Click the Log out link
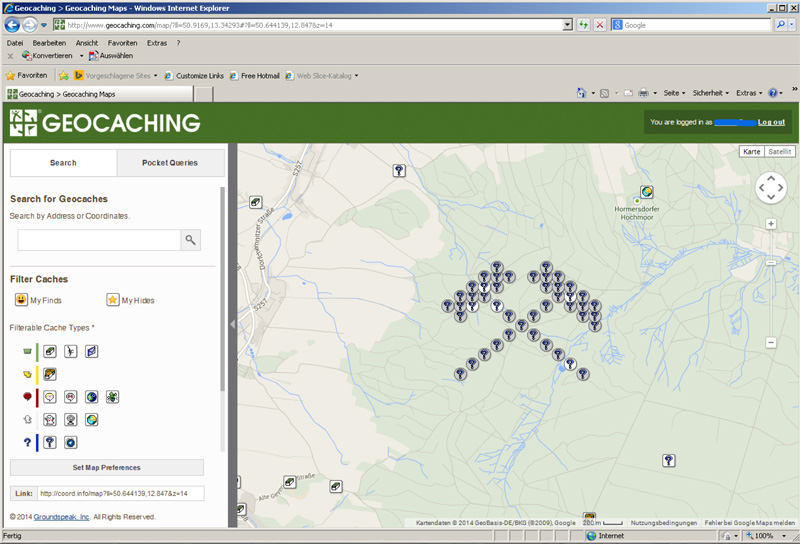 (x=771, y=122)
